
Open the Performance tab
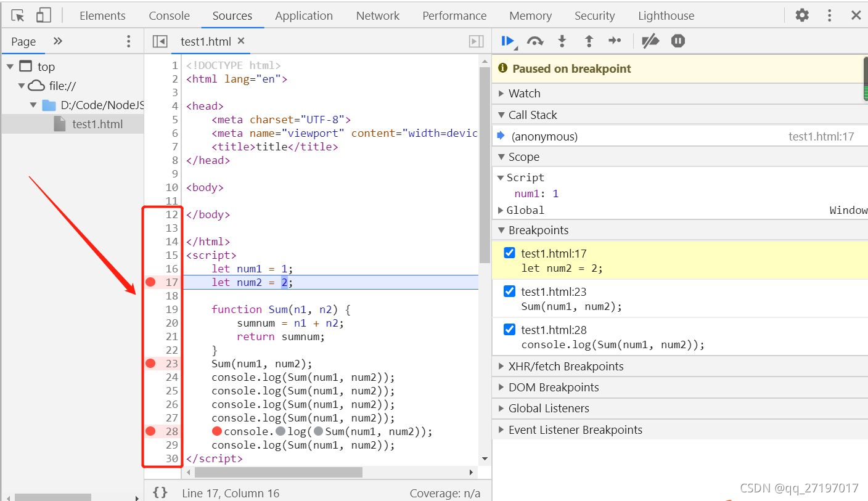454,16
